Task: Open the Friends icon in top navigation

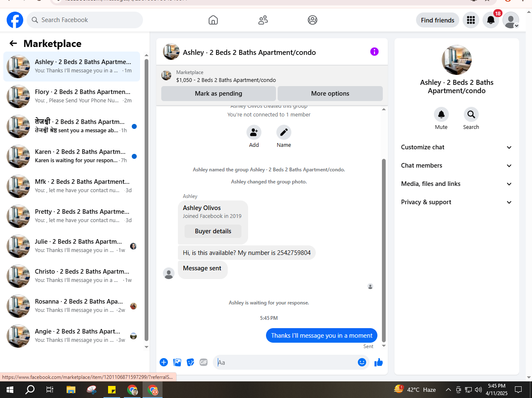Action: point(263,20)
